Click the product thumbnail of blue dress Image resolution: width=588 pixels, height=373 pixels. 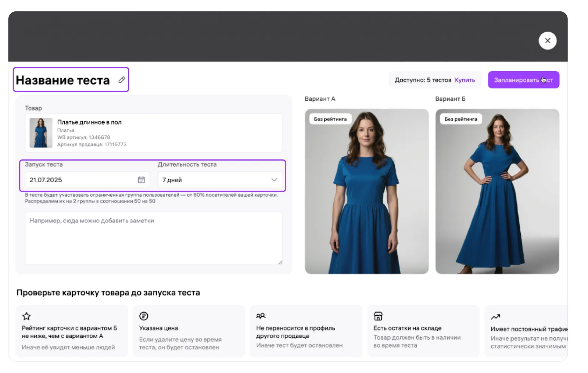(41, 133)
